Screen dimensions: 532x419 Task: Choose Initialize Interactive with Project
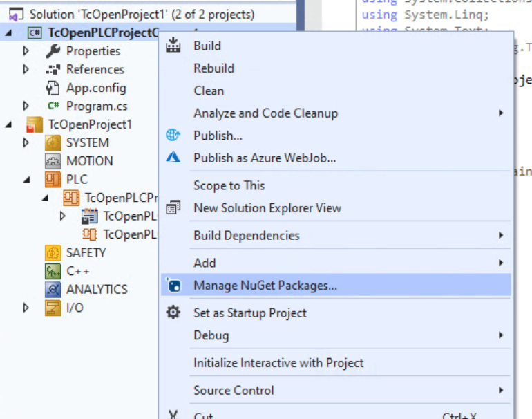tap(336, 362)
